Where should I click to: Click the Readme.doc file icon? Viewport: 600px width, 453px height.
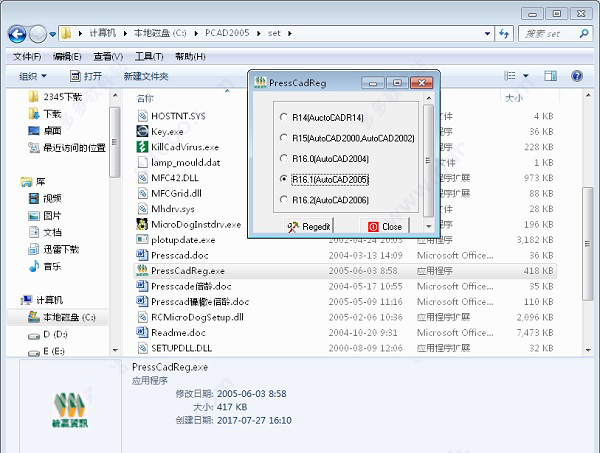point(142,332)
